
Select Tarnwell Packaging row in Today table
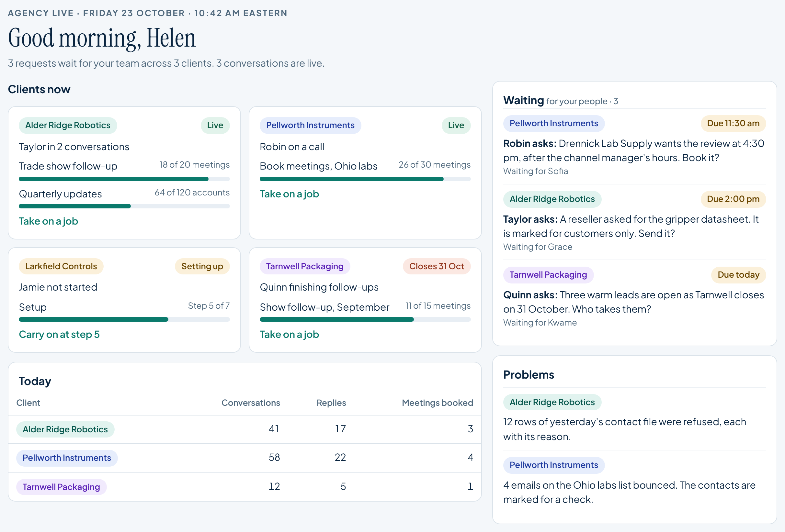click(x=245, y=487)
